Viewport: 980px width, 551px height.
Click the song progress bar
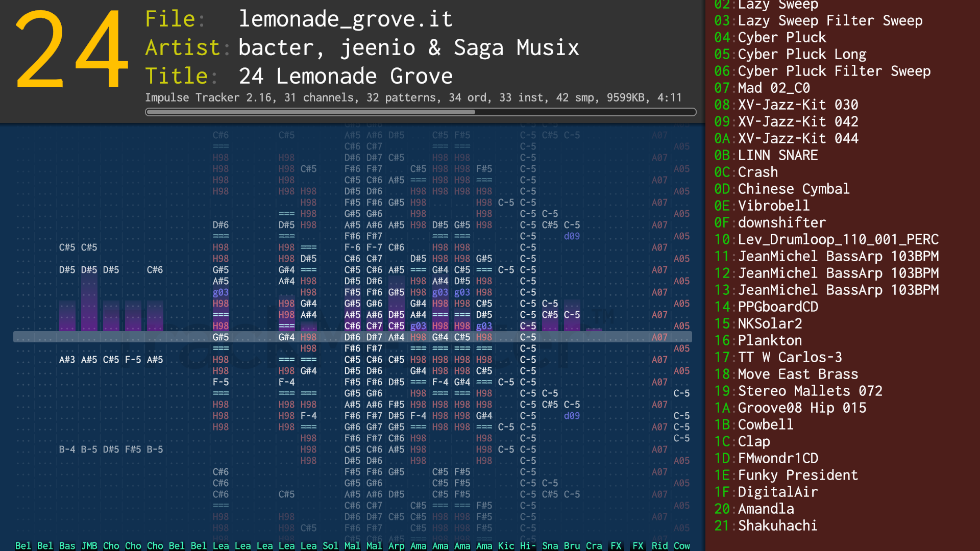[x=420, y=112]
